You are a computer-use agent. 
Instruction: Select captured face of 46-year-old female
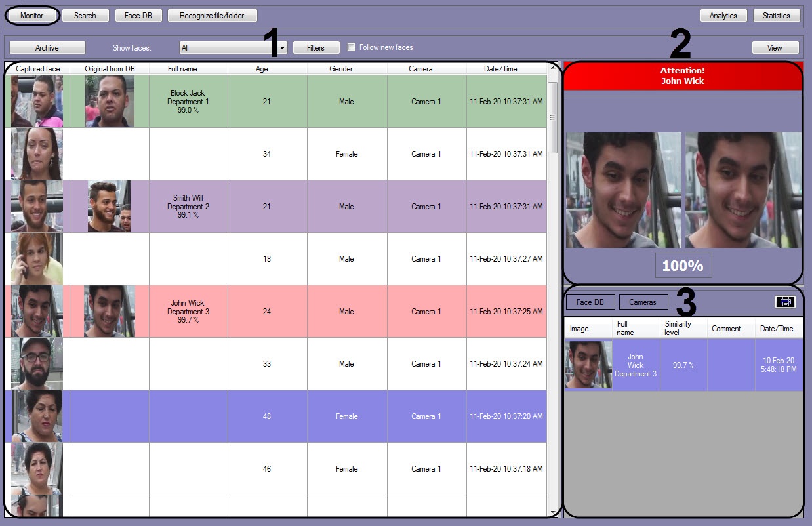tap(37, 468)
